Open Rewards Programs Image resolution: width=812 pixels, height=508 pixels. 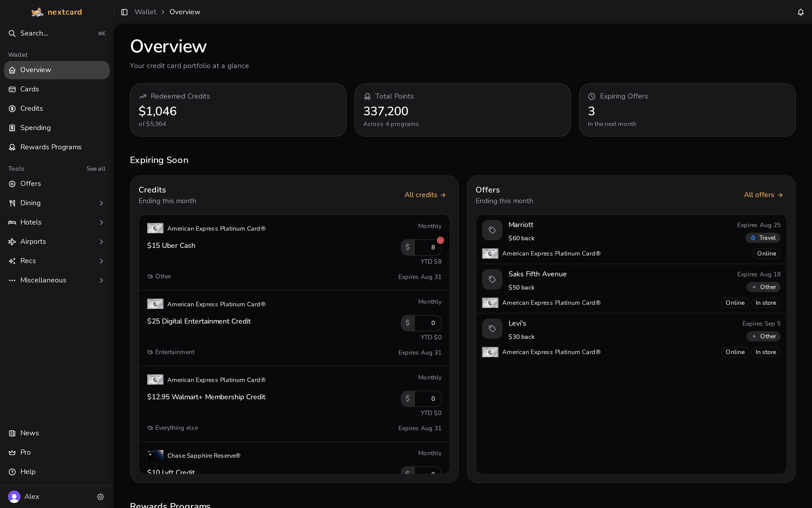click(x=57, y=147)
